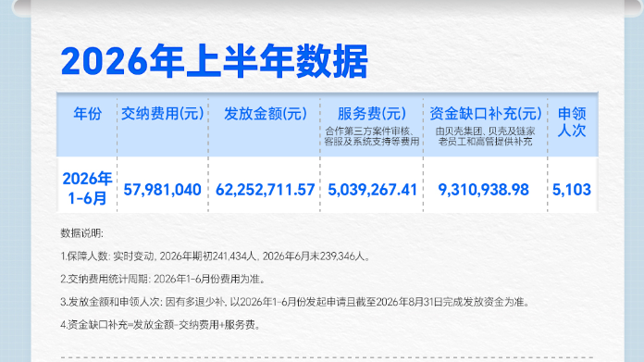
Task: Click note 3 about 发放金额和申领人次
Action: coord(295,303)
